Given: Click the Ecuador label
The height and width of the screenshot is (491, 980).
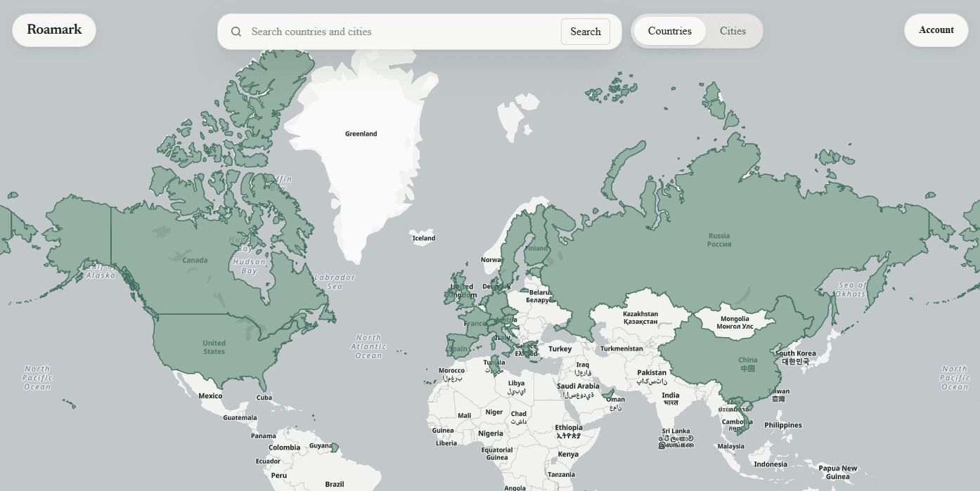Looking at the screenshot, I should tap(268, 461).
